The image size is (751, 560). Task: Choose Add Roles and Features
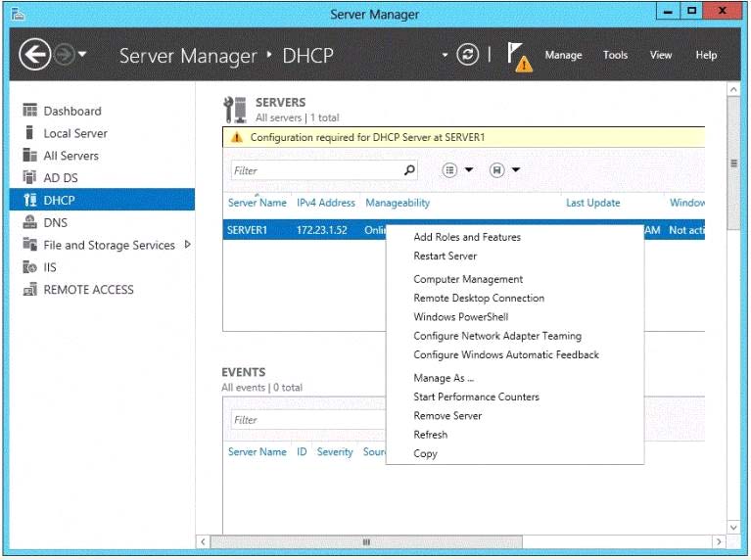point(467,237)
